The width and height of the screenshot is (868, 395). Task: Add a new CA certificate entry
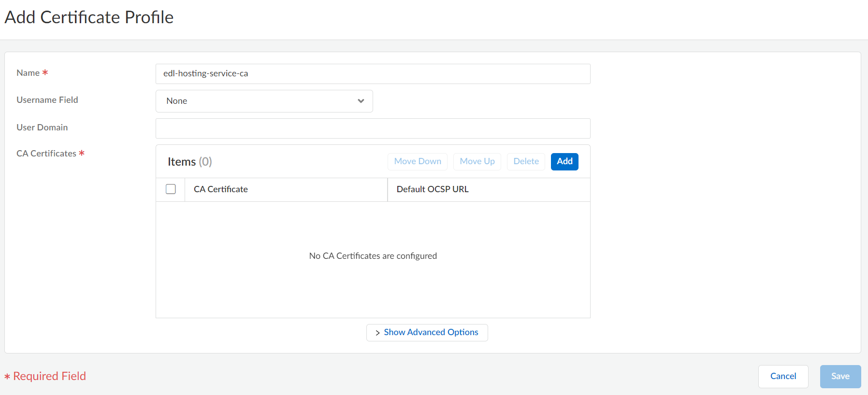point(564,161)
